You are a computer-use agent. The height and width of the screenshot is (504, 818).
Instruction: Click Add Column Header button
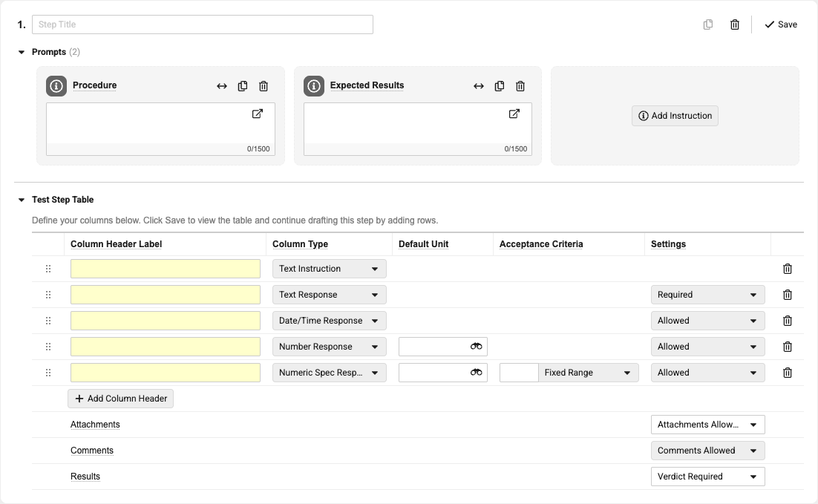pyautogui.click(x=120, y=399)
